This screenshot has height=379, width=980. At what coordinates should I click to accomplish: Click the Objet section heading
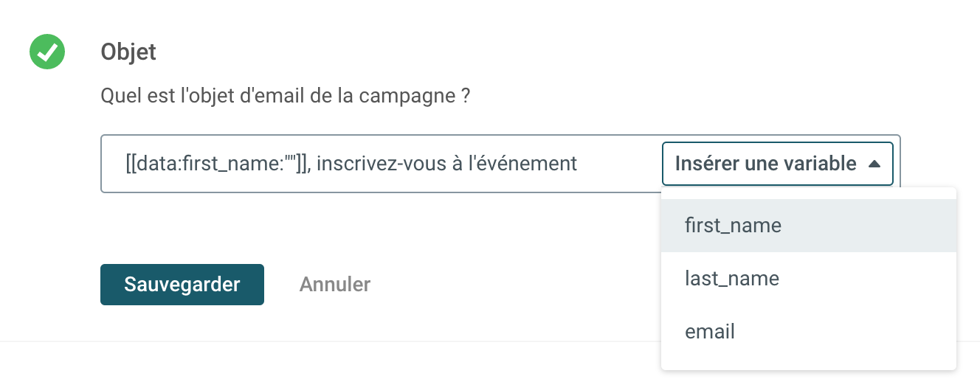click(128, 52)
